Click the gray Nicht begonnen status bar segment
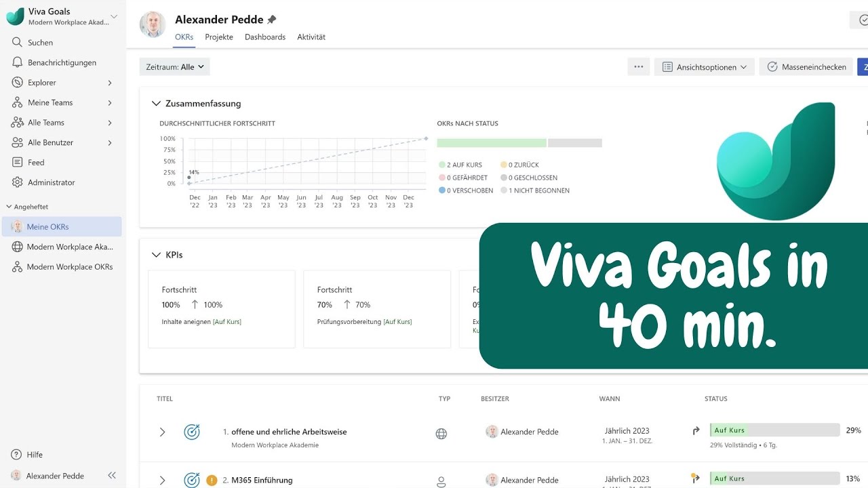 (x=575, y=143)
